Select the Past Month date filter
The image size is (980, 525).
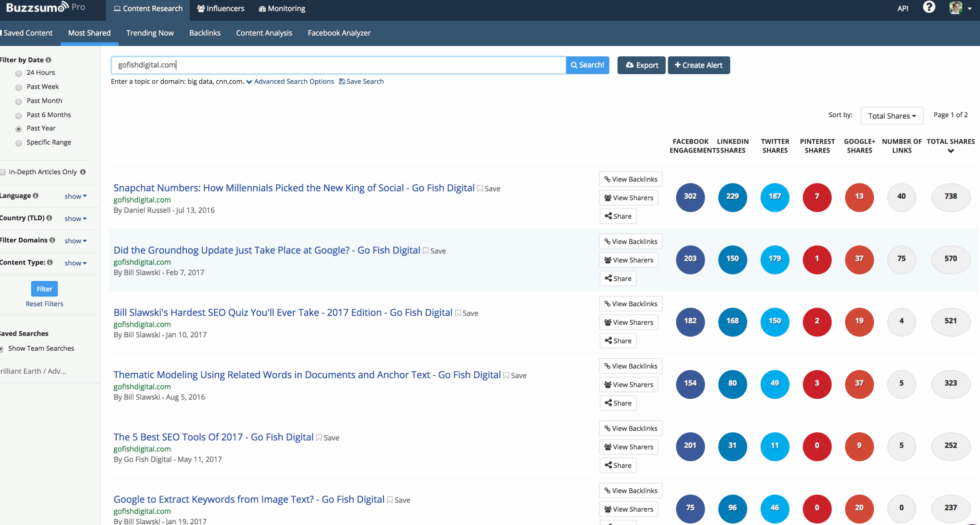point(18,101)
